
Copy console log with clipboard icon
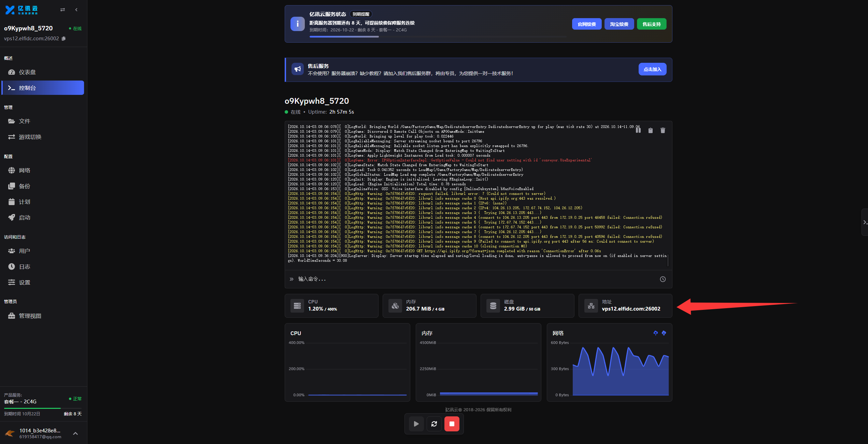tap(651, 130)
